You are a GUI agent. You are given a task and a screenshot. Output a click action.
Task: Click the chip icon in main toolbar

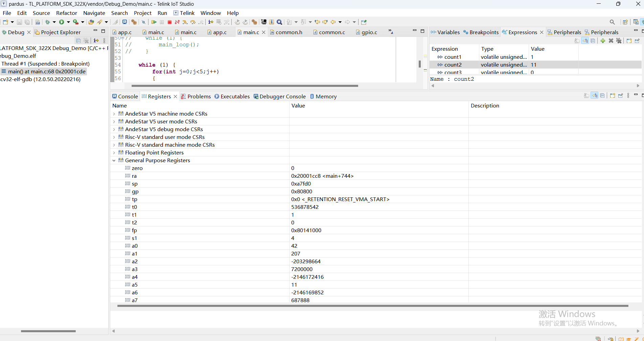click(263, 22)
